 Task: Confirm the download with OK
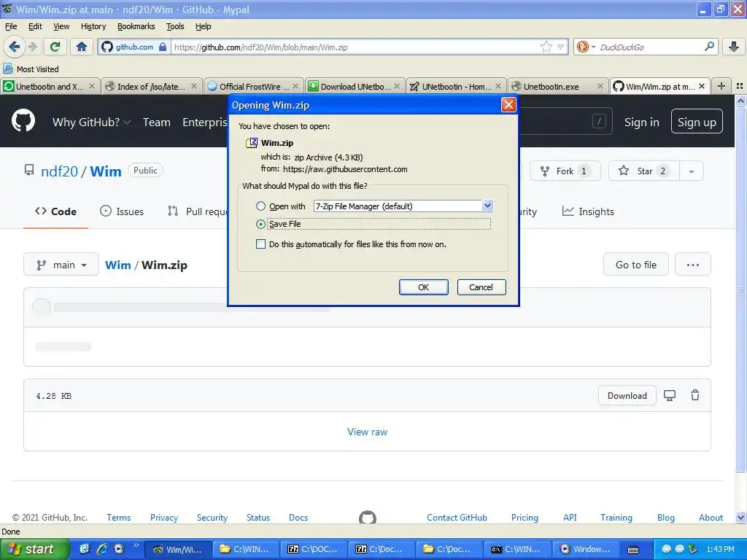(x=424, y=287)
